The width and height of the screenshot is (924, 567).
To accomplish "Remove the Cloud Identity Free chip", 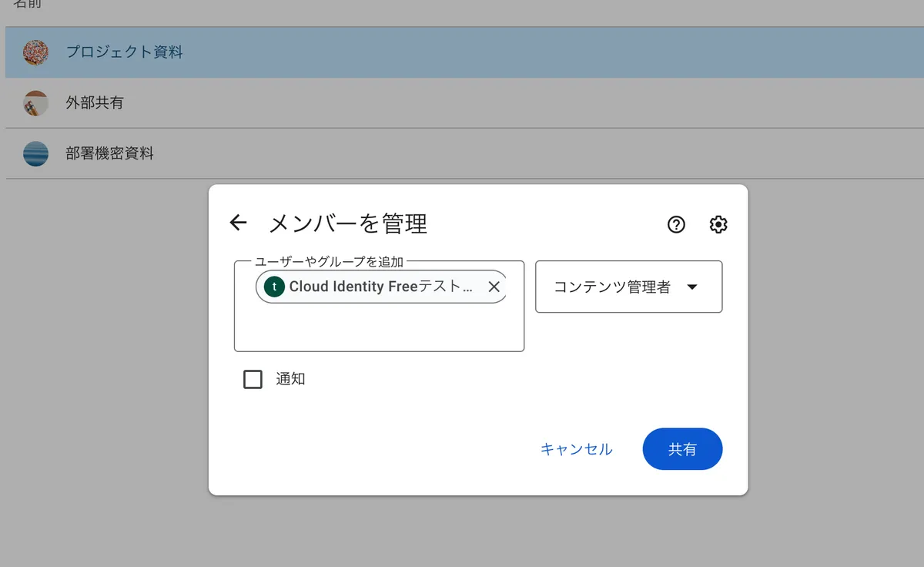I will [494, 287].
